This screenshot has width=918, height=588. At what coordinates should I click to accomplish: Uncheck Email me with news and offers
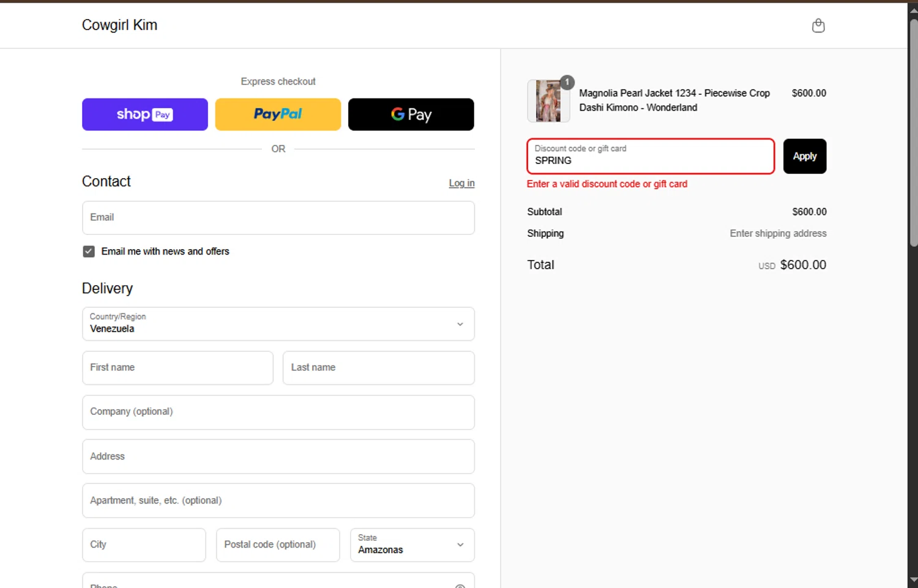(89, 251)
